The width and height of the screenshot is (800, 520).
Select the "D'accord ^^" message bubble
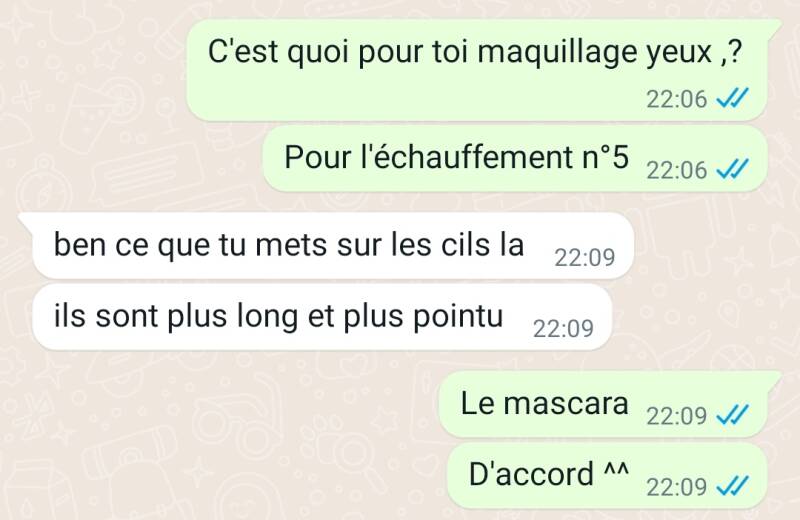[x=607, y=476]
